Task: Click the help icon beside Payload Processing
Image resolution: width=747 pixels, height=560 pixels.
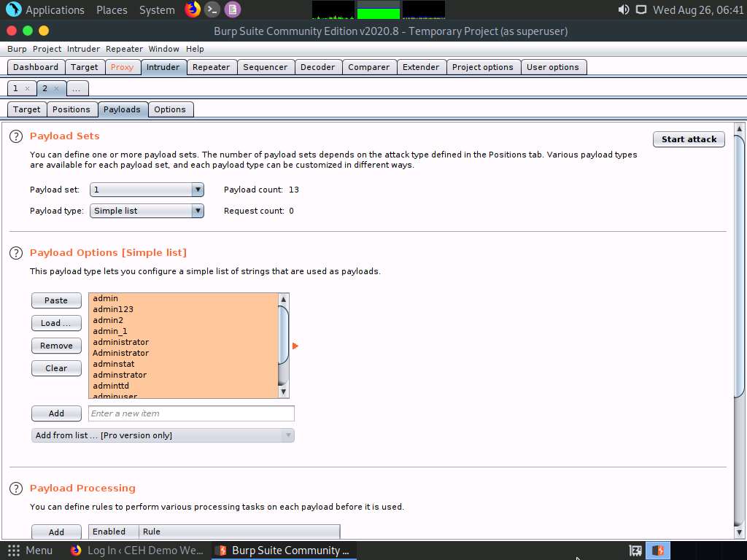Action: pyautogui.click(x=16, y=488)
